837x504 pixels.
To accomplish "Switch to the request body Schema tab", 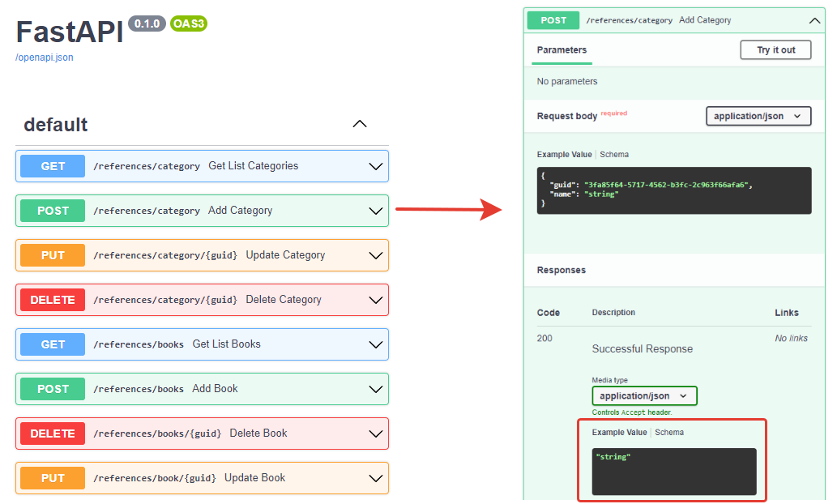I will coord(614,154).
